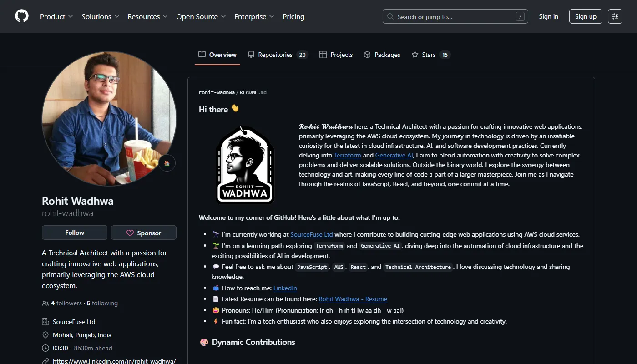
Task: Click the cube icon beside Packages
Action: 367,55
